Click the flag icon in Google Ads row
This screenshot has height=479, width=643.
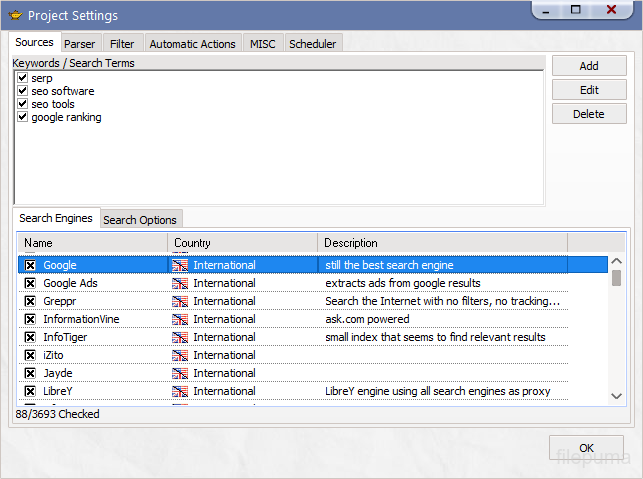coord(180,283)
